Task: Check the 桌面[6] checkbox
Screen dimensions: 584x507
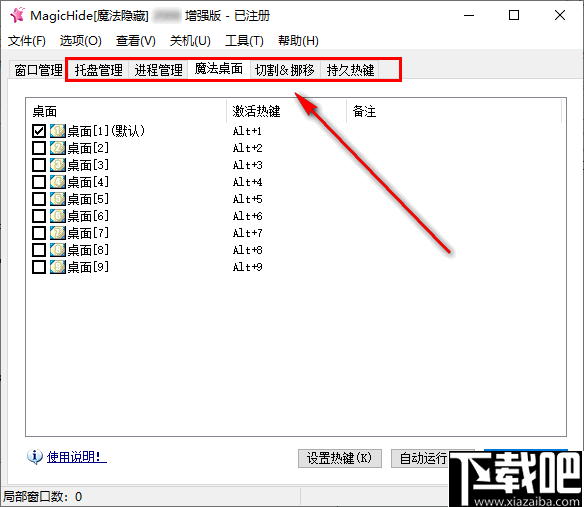Action: pos(39,216)
